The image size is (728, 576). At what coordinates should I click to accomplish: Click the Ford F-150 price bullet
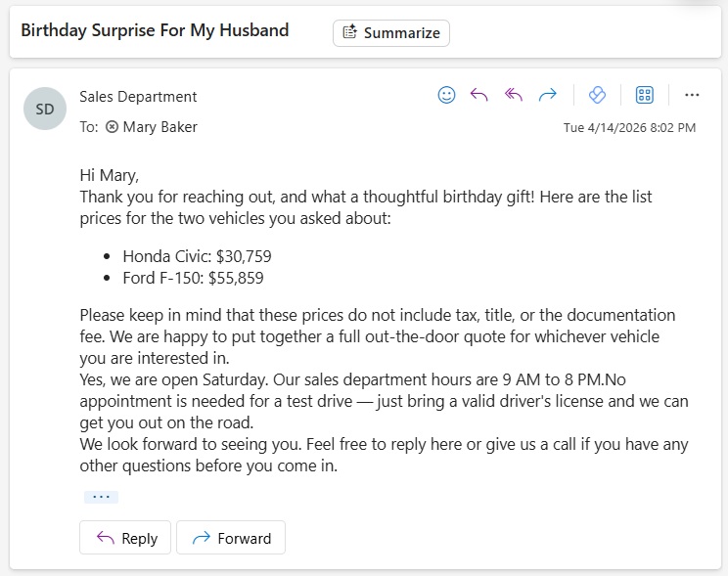(193, 278)
